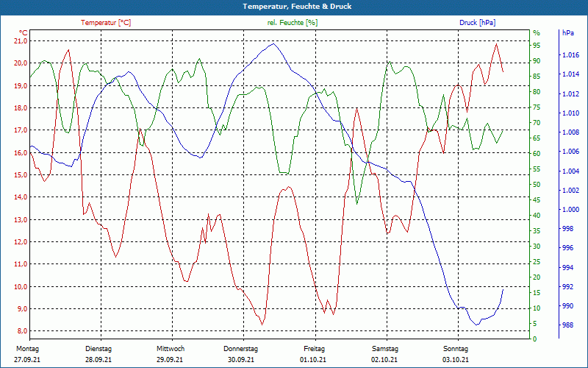588x368 pixels.
Task: Click the '95' humidity axis value
Action: point(537,46)
